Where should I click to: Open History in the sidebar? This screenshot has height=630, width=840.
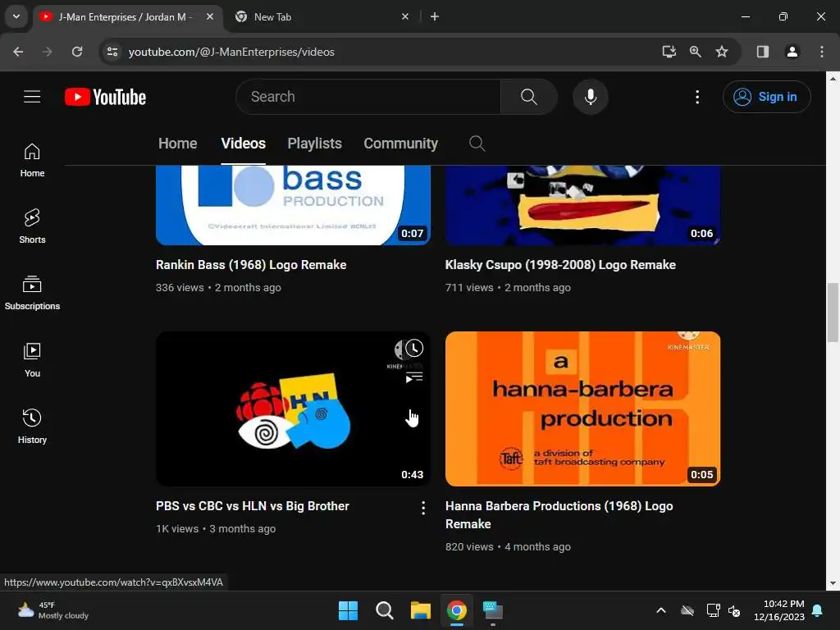click(x=32, y=426)
